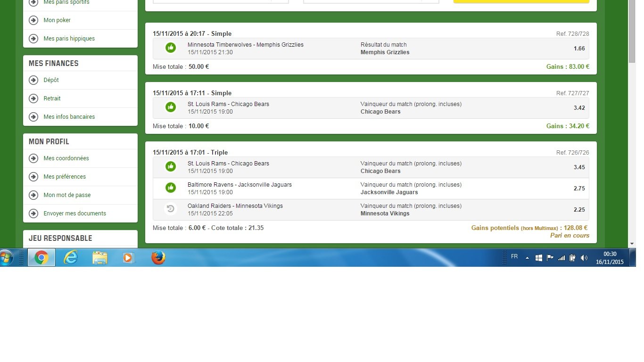Click the arrow icon beside Dépôt
644x362 pixels.
pos(33,80)
